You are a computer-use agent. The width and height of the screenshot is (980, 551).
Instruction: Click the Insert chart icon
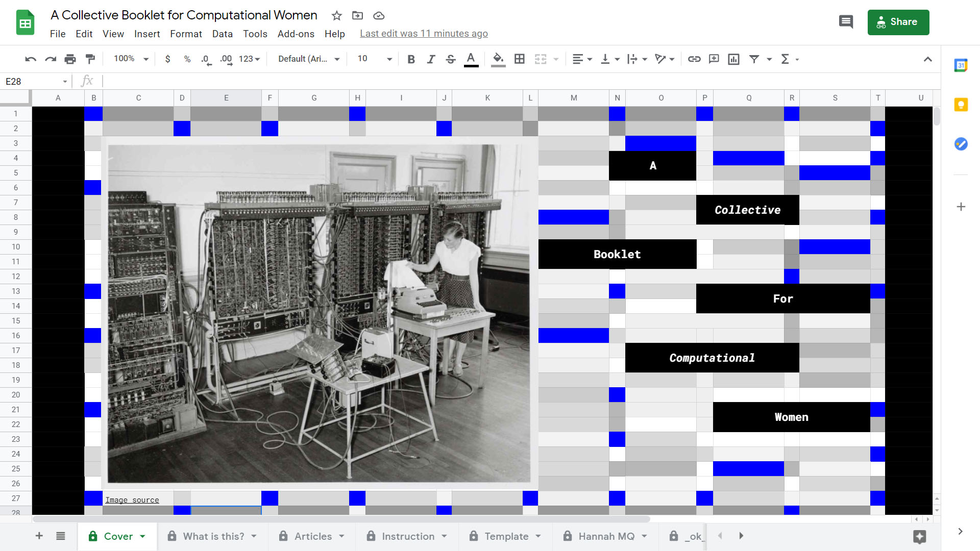(x=734, y=59)
